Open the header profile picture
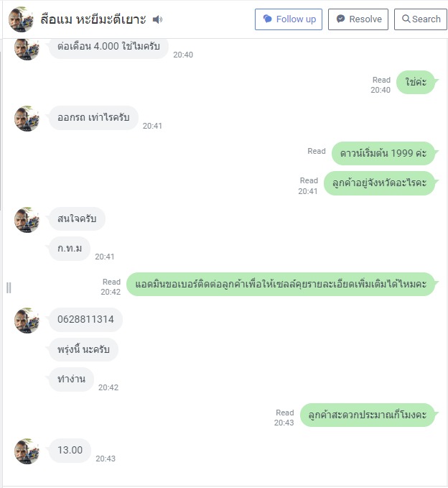Image resolution: width=448 pixels, height=488 pixels. pyautogui.click(x=21, y=19)
